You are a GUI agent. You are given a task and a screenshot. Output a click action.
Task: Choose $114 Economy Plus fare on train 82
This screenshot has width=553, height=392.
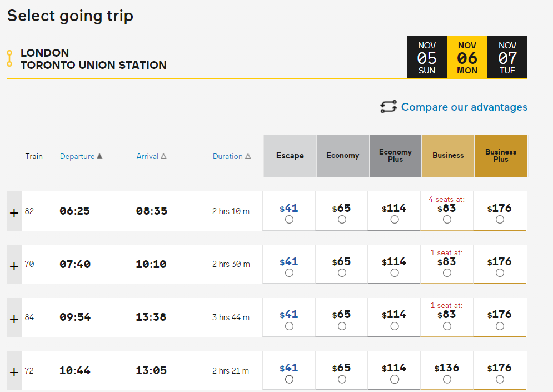point(395,220)
